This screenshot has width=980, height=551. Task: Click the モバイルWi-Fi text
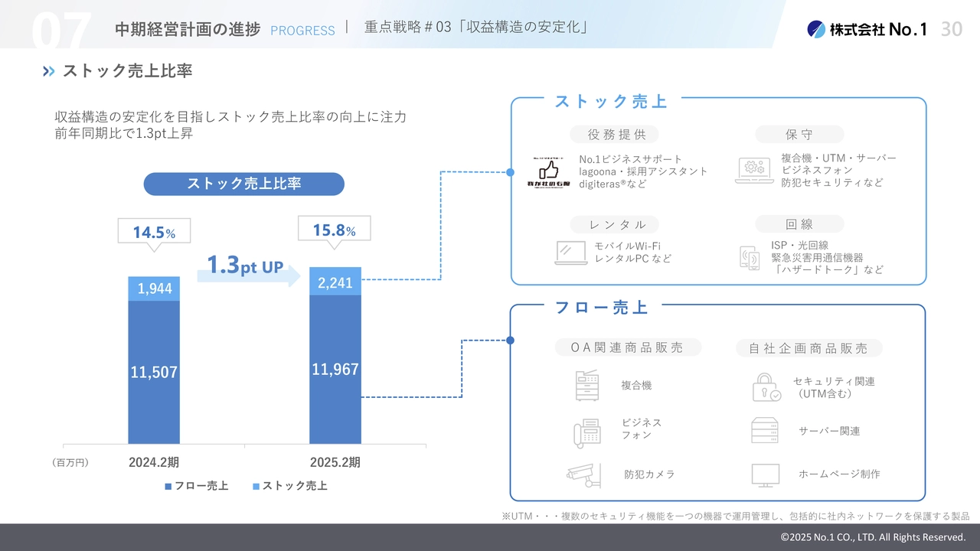[627, 246]
